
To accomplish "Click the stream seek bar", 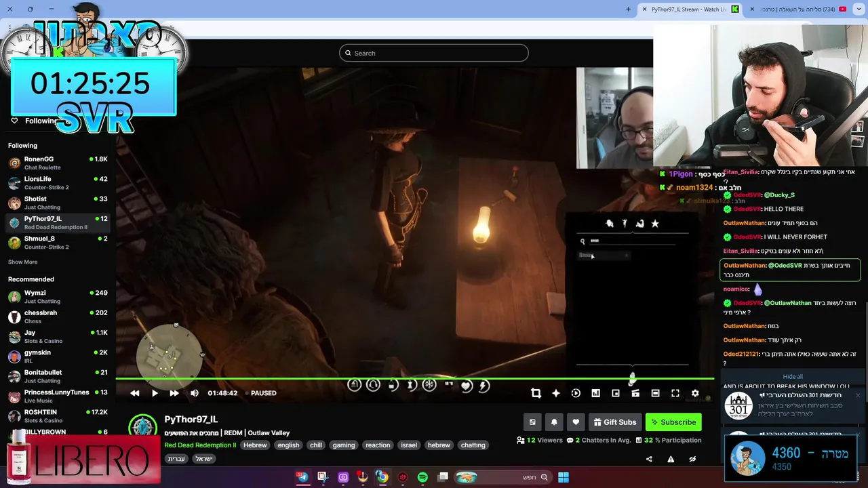I will tap(415, 379).
